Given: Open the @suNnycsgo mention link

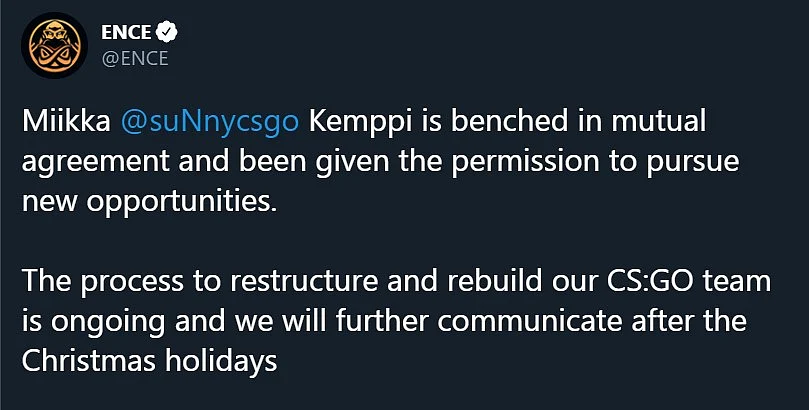Looking at the screenshot, I should (209, 123).
